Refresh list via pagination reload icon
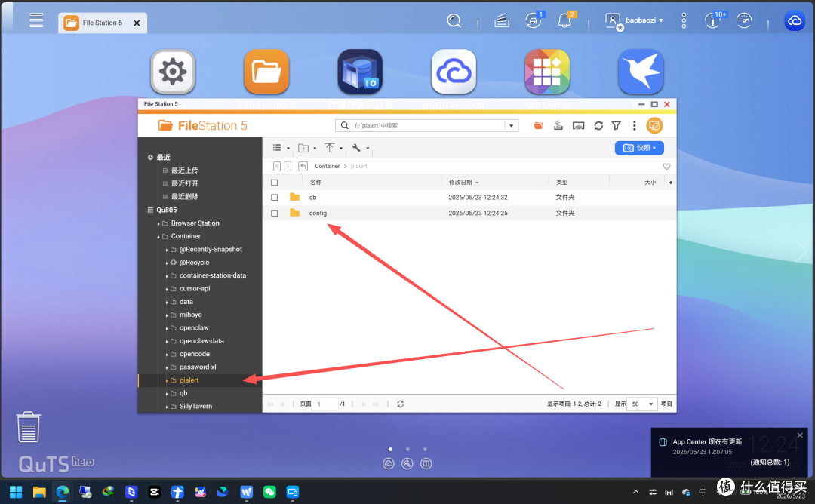Image resolution: width=815 pixels, height=504 pixels. (400, 404)
